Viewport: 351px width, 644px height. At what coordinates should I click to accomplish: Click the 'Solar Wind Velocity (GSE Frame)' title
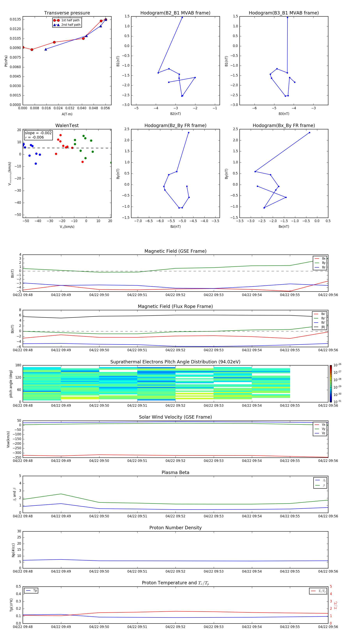[x=175, y=417]
